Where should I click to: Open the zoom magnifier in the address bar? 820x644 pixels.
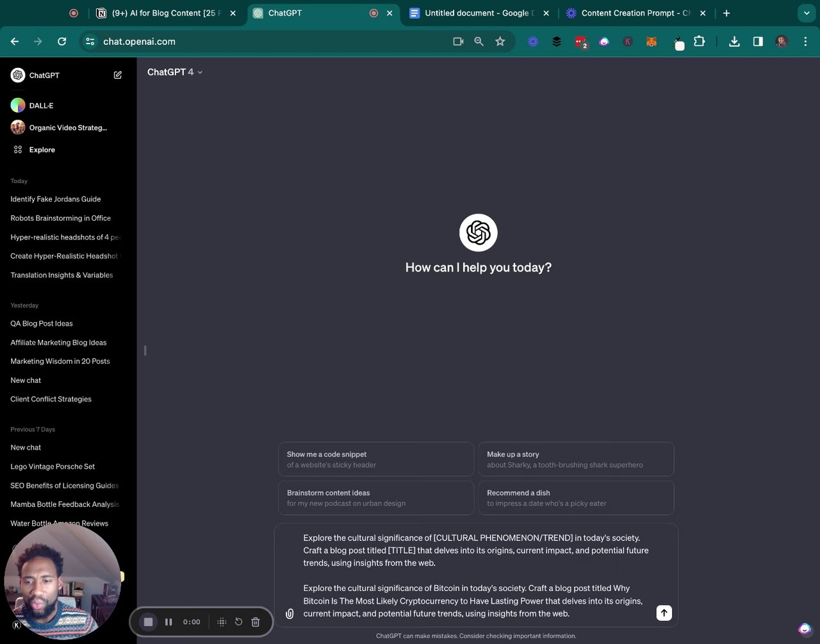point(479,42)
